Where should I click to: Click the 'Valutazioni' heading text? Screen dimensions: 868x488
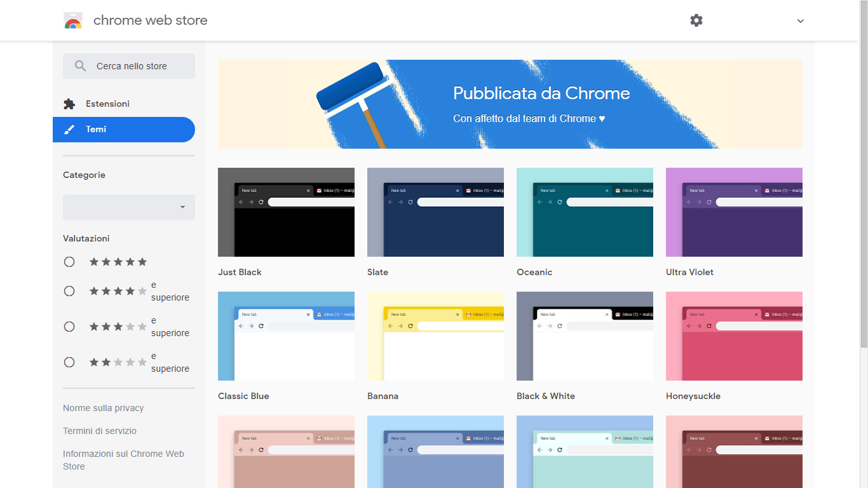(86, 238)
